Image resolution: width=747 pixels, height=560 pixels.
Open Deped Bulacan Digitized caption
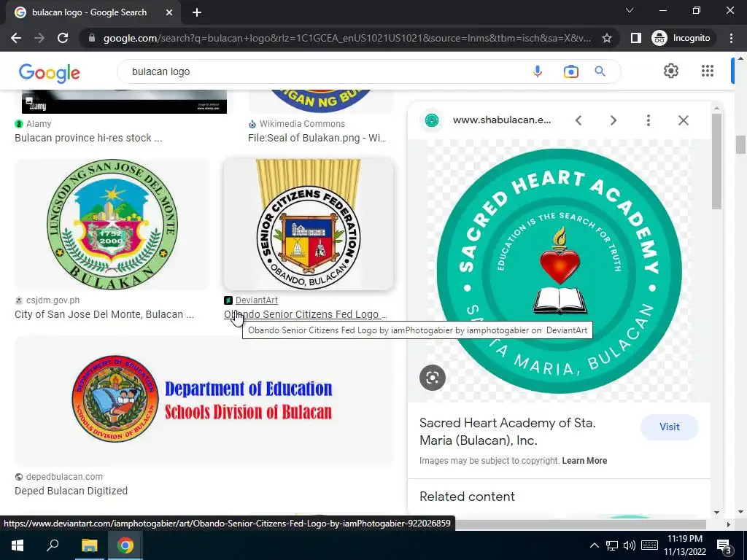pos(71,491)
